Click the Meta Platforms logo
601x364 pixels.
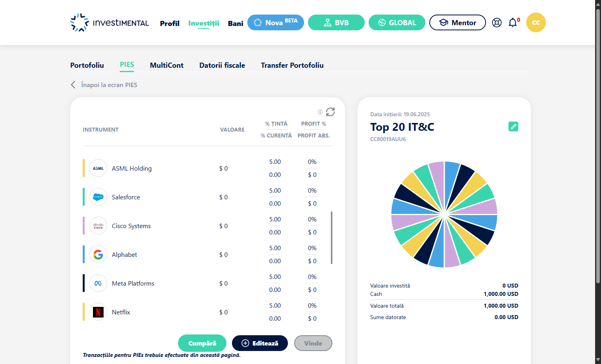tap(98, 283)
